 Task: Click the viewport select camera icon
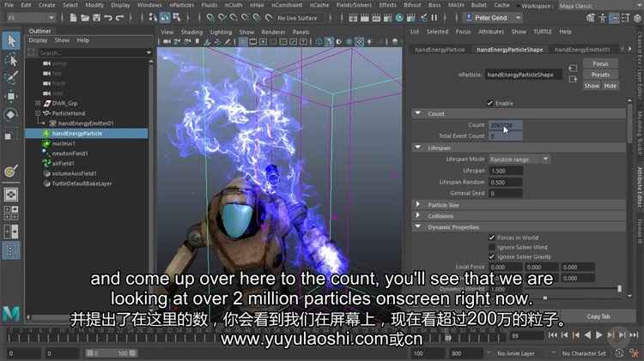pos(167,41)
